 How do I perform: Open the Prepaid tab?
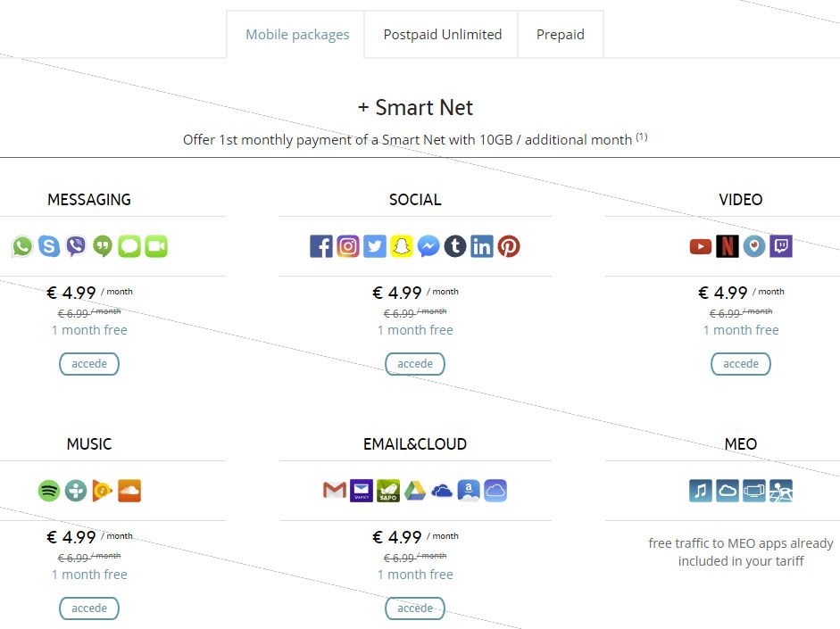click(560, 34)
